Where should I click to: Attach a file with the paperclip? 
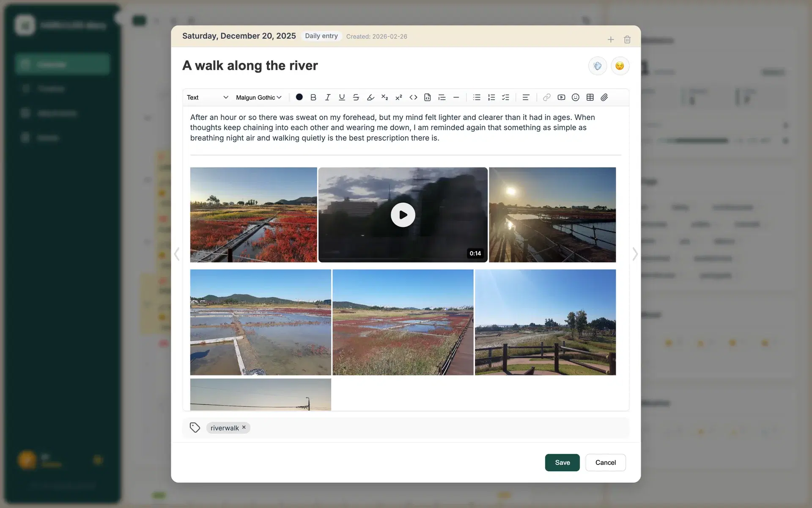coord(604,97)
